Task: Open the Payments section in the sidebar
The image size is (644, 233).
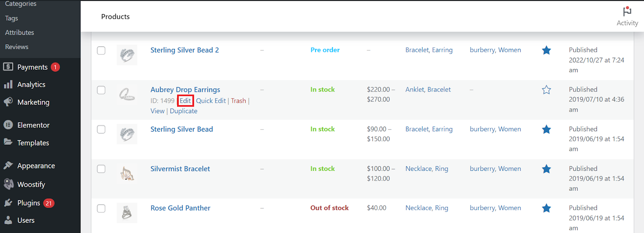Action: tap(32, 67)
